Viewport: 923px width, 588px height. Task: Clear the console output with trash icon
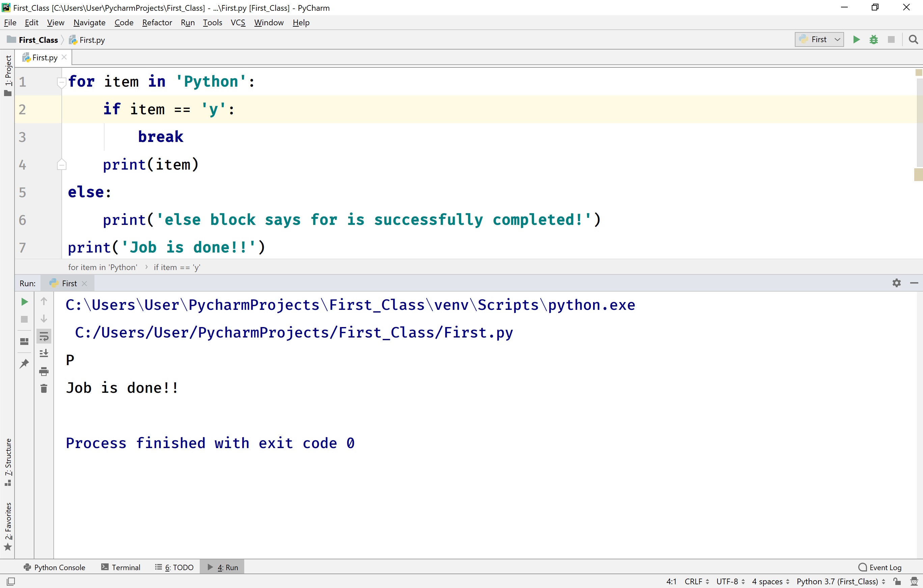click(x=44, y=388)
